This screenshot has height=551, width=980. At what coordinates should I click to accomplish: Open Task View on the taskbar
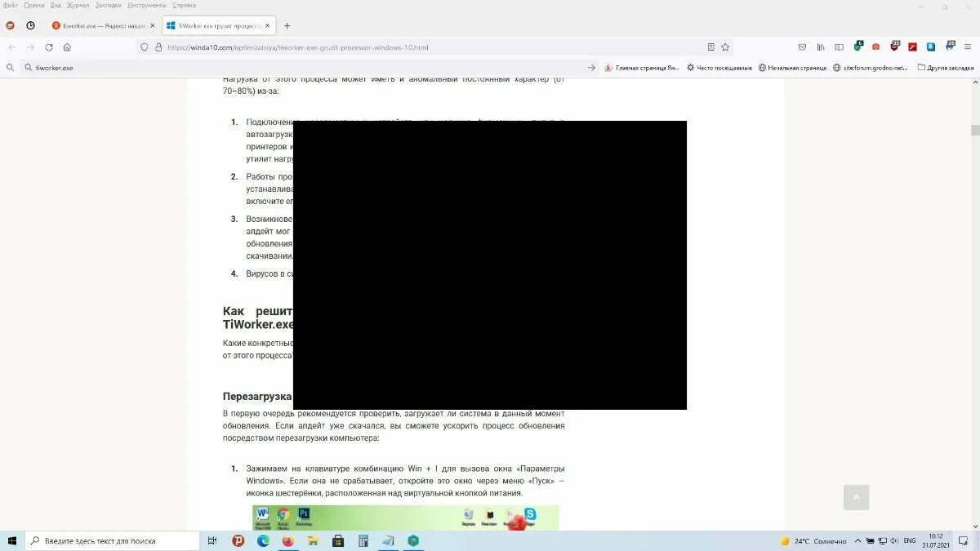212,540
